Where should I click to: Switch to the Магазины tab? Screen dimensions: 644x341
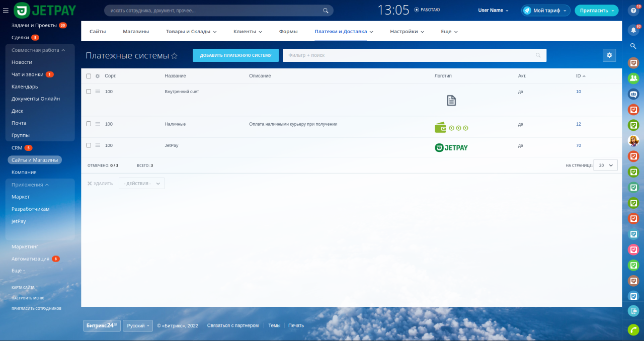point(136,31)
